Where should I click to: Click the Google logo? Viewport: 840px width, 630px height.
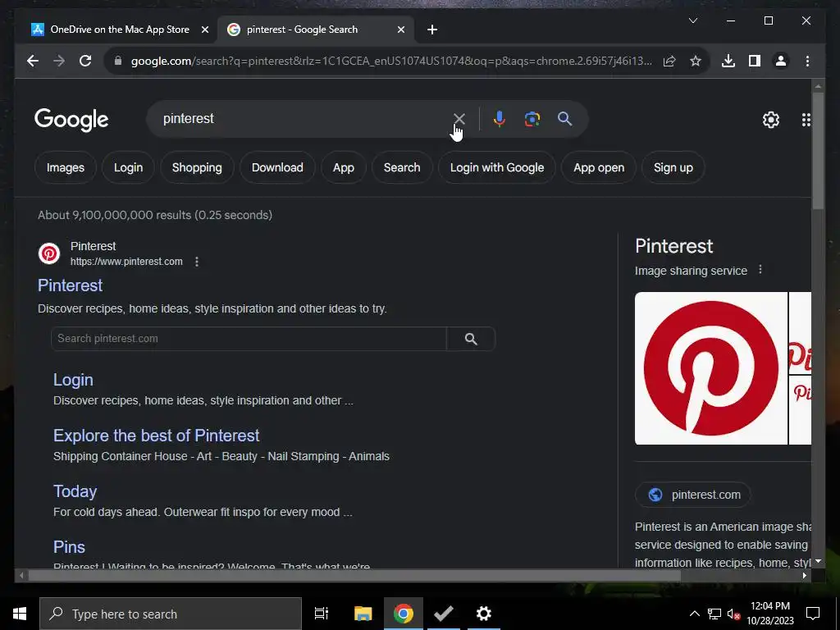(x=71, y=120)
